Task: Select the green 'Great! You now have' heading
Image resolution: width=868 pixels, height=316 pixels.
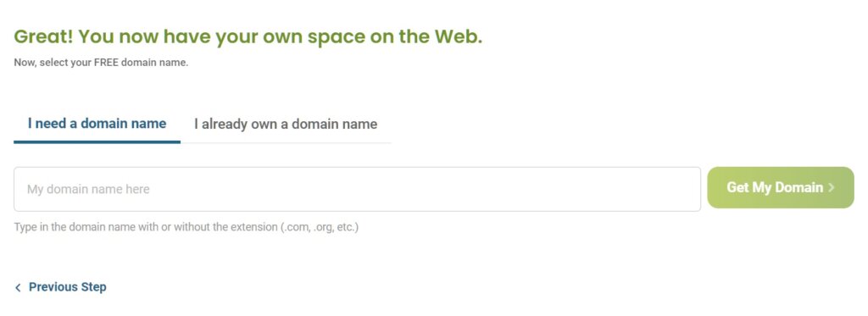Action: [x=248, y=36]
